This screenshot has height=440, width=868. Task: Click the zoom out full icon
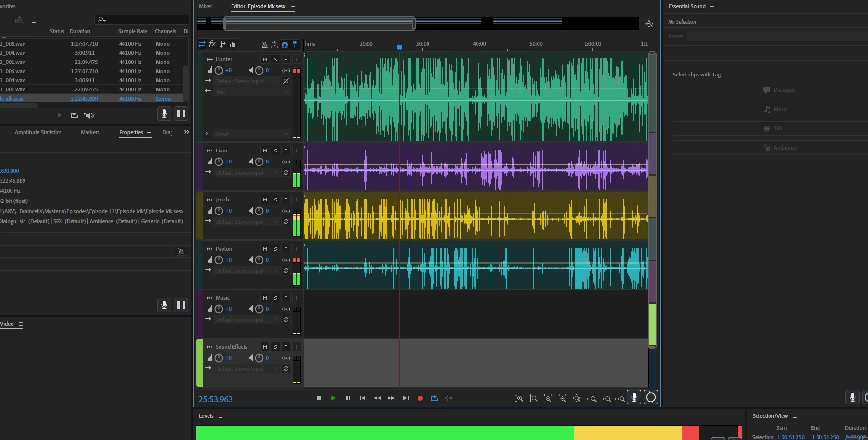coord(577,399)
